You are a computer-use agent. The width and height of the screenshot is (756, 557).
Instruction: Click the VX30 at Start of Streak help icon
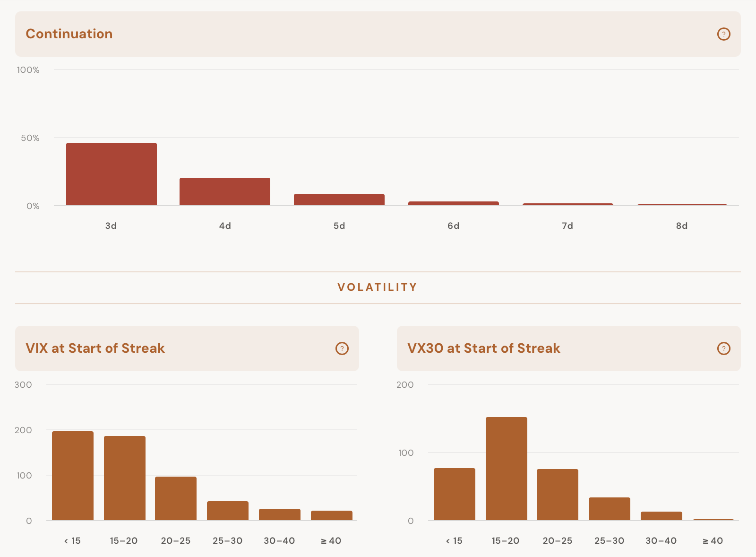pos(723,348)
